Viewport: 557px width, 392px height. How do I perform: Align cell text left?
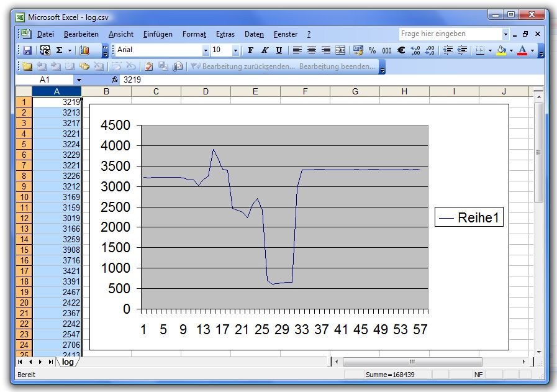(297, 50)
